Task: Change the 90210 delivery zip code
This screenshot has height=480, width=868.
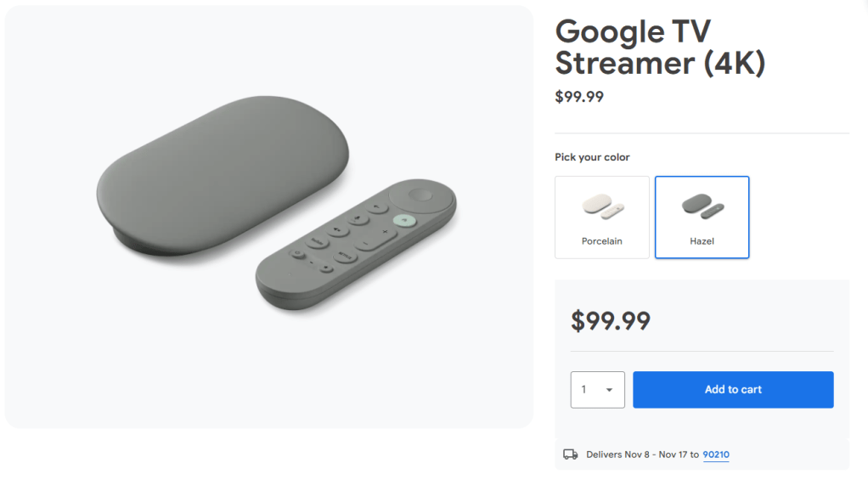Action: click(x=716, y=455)
